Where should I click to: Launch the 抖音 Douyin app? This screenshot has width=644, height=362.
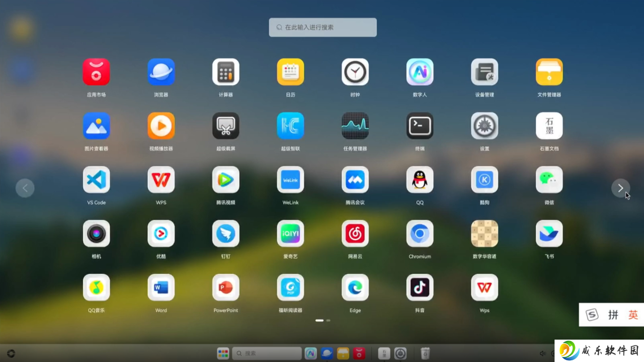pyautogui.click(x=420, y=288)
